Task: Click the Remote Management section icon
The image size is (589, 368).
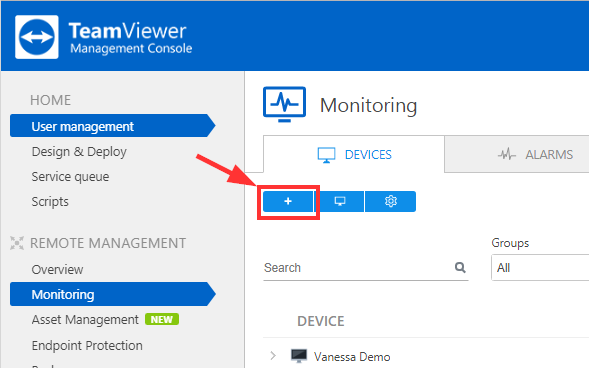Action: click(17, 243)
